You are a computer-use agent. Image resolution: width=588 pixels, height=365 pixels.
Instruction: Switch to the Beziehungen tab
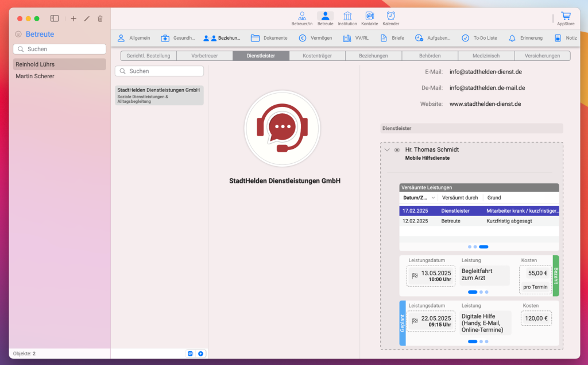click(x=373, y=56)
